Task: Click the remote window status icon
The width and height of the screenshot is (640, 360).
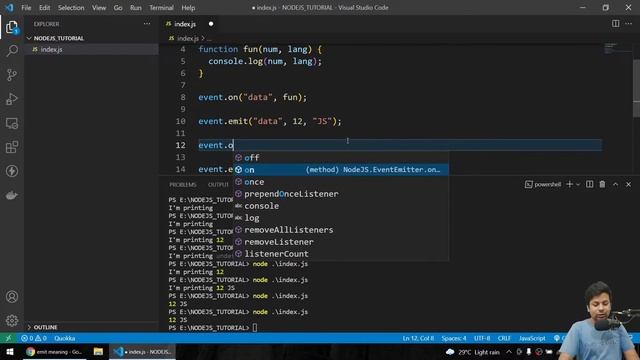Action: point(8,338)
